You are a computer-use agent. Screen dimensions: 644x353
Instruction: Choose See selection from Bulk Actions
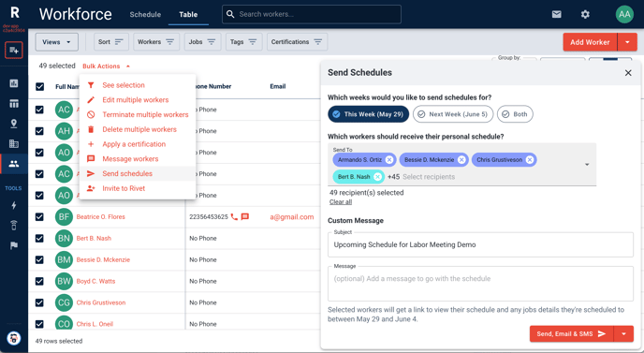pos(138,85)
